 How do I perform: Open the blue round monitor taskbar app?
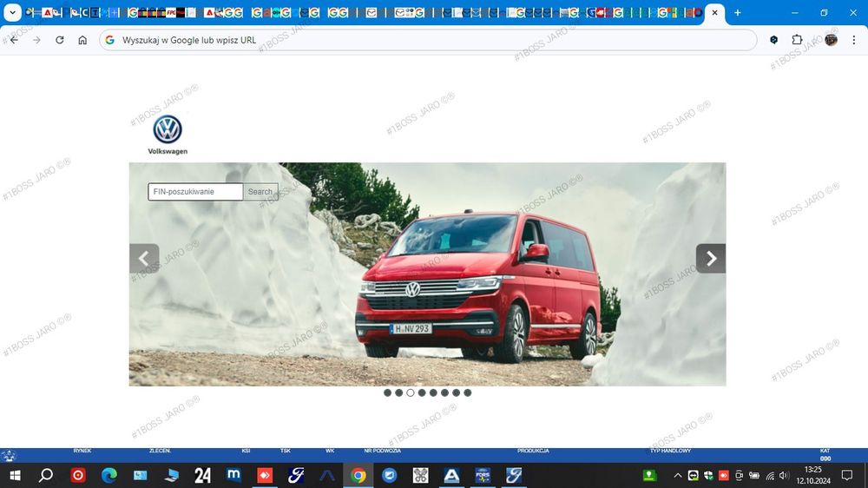tap(389, 475)
